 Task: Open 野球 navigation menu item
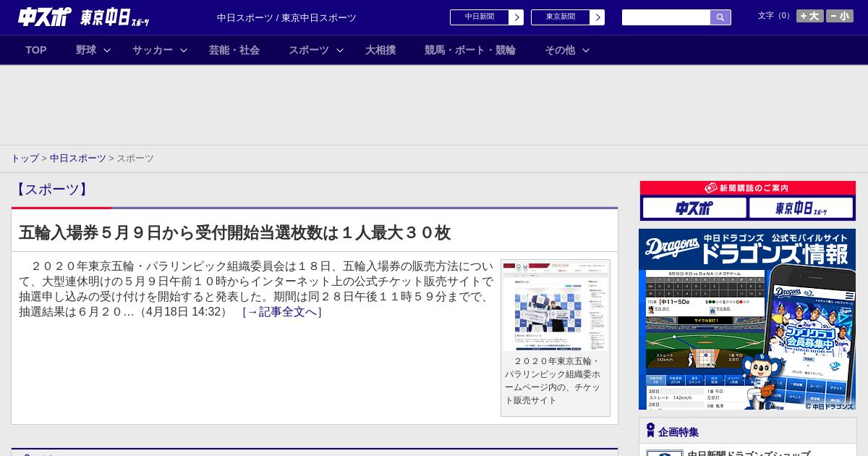86,50
